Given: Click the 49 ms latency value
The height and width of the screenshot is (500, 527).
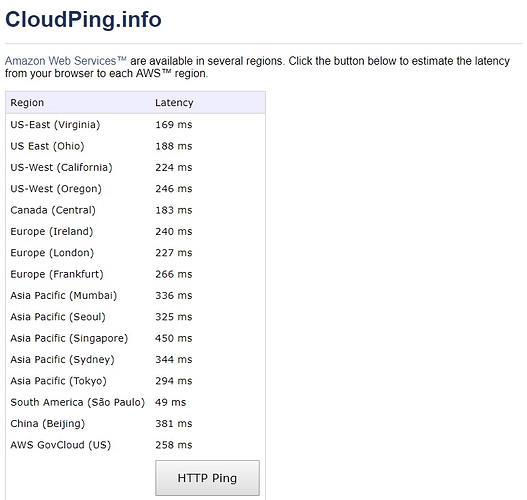Looking at the screenshot, I should 170,402.
